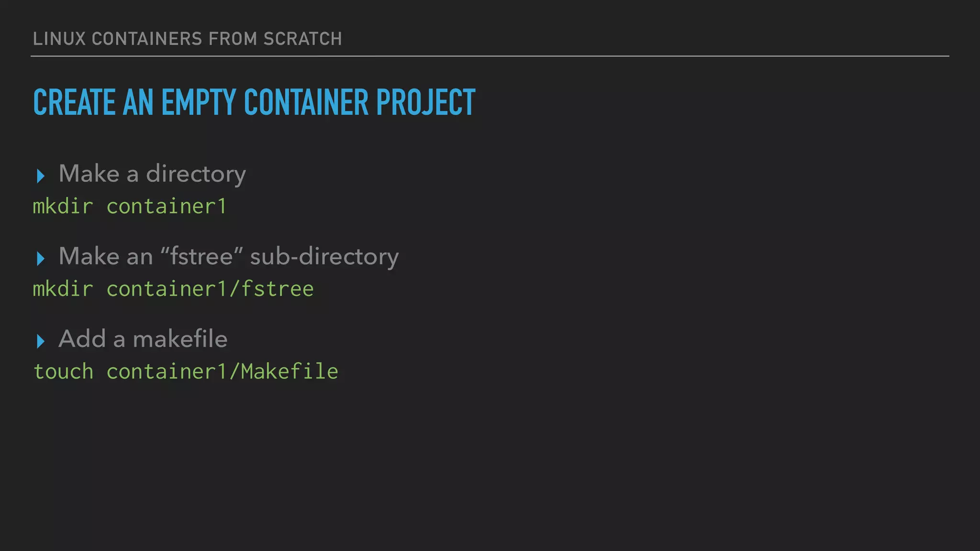The height and width of the screenshot is (551, 980).
Task: Click the command mkdir container1/fstree
Action: click(x=173, y=289)
